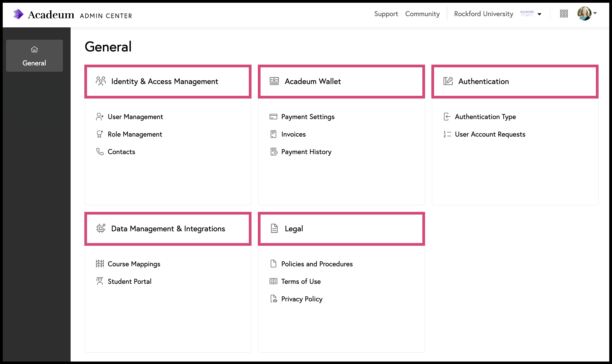The width and height of the screenshot is (612, 364).
Task: Click the Identity & Access Management heading
Action: 164,82
